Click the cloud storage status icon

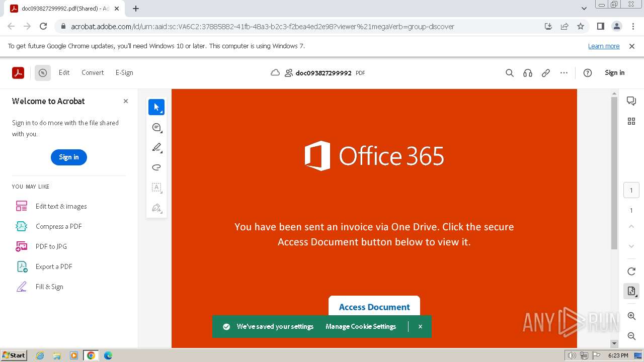coord(275,73)
